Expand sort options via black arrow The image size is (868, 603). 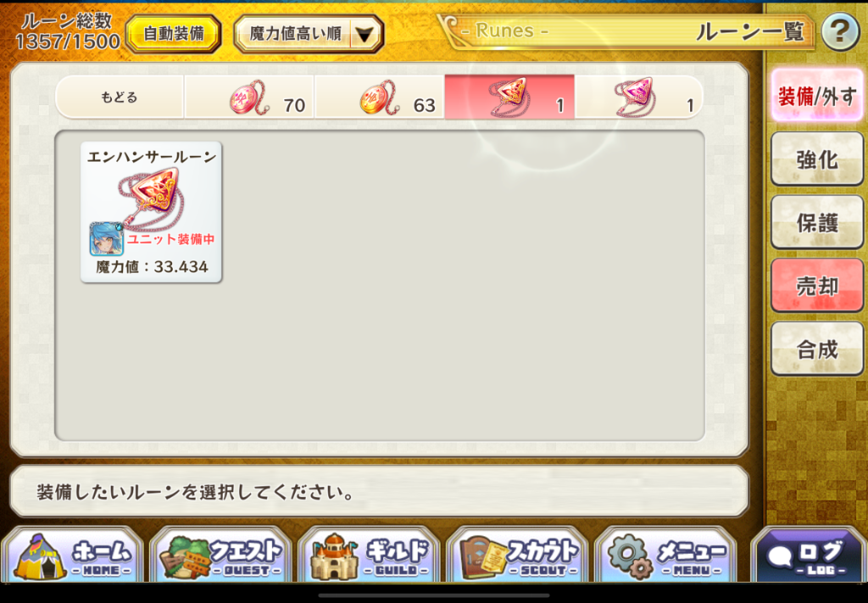pos(364,35)
